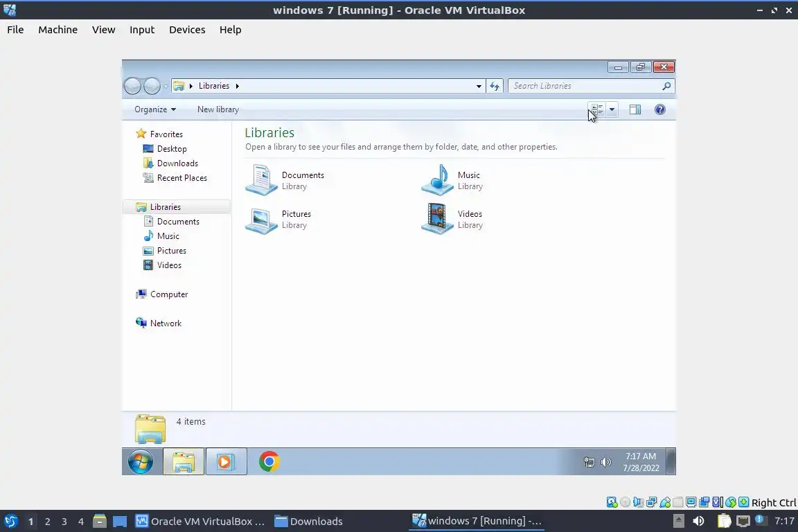Click the VirtualBox USB devices indicator
The image size is (798, 532).
[665, 502]
